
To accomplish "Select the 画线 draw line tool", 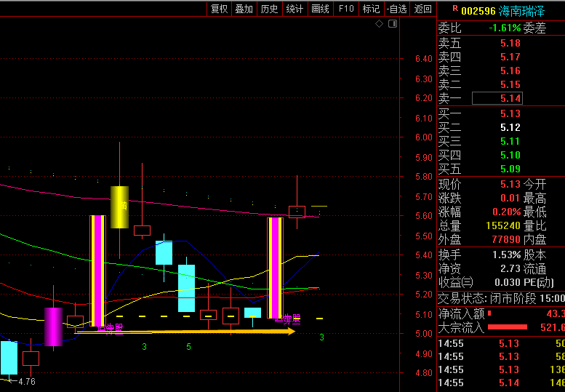I will 320,9.
